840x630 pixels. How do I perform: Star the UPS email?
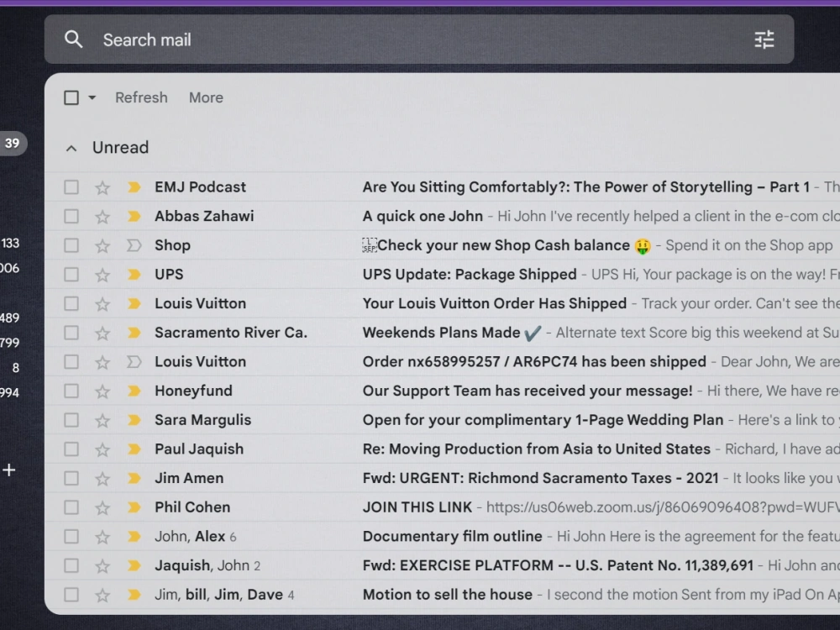pos(102,275)
